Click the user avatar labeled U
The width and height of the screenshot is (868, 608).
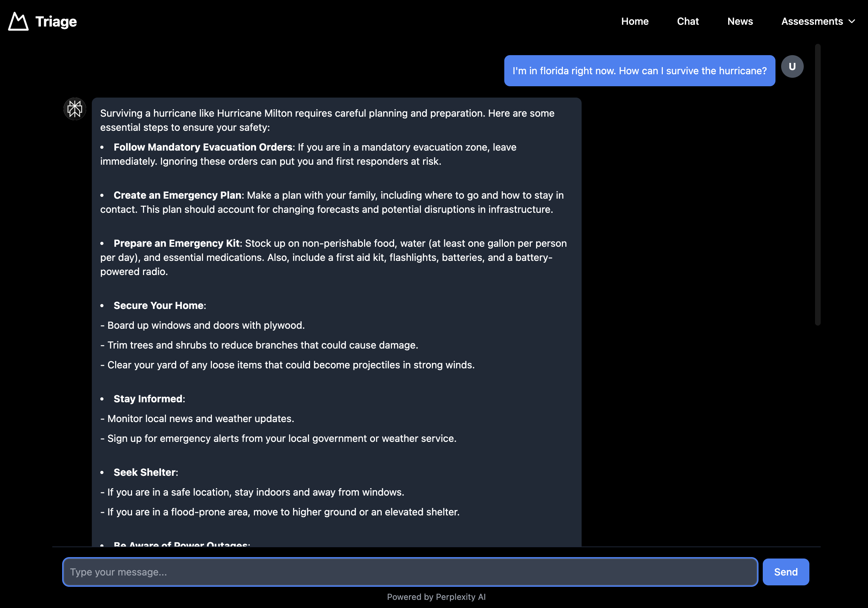coord(792,66)
